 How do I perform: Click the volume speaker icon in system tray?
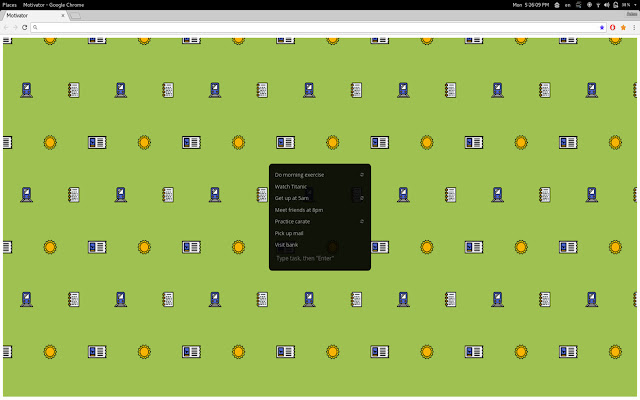tap(607, 5)
